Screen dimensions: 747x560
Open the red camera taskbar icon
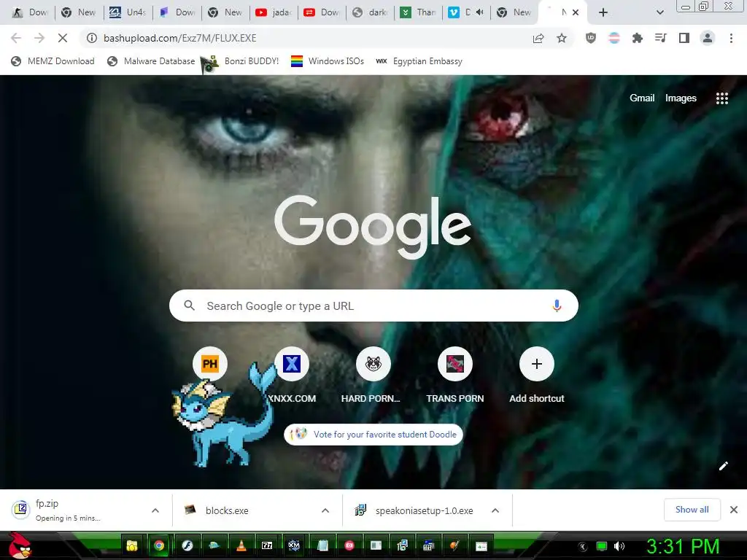(x=349, y=545)
